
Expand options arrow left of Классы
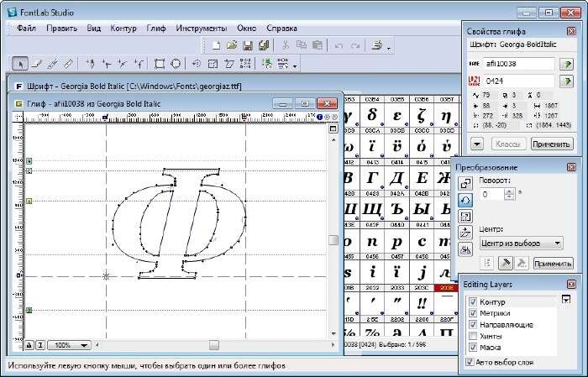click(x=477, y=144)
